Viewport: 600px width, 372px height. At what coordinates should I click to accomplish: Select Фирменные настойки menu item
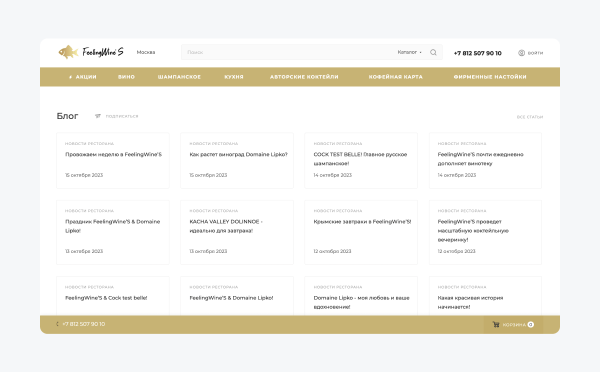pos(490,77)
